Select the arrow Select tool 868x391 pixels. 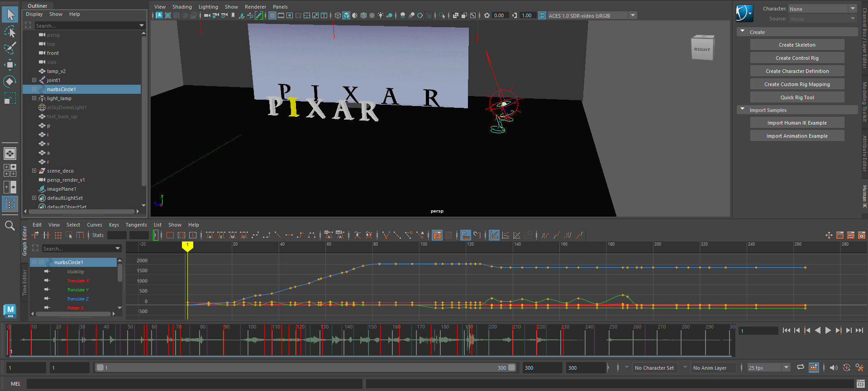tap(10, 14)
